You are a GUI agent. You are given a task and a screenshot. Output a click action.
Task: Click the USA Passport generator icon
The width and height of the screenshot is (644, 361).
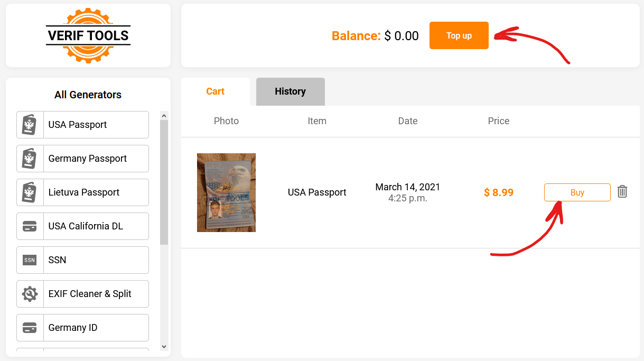pos(30,125)
